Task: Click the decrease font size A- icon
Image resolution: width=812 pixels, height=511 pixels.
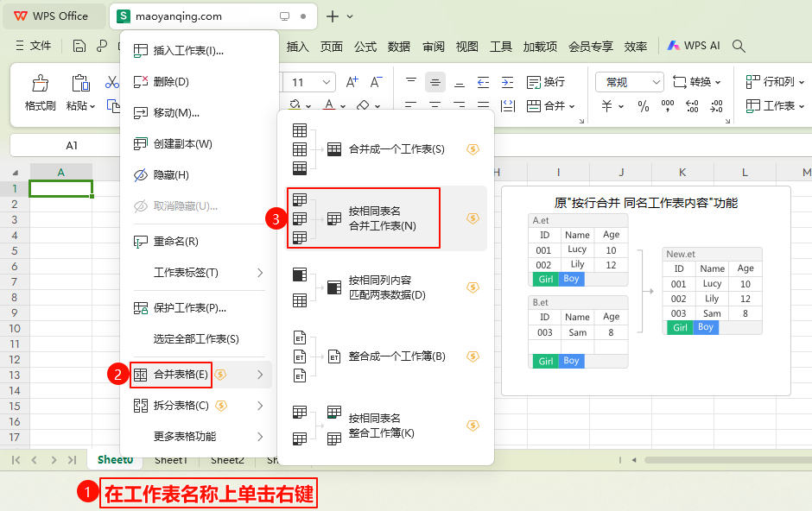Action: tap(376, 82)
